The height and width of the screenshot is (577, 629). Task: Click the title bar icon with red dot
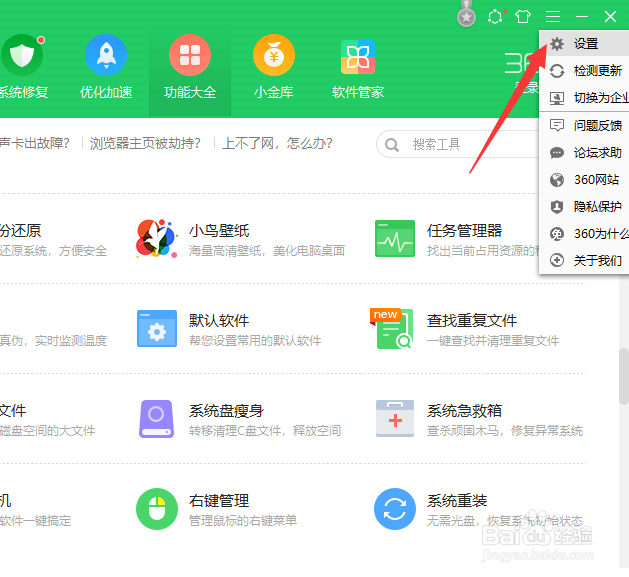coord(496,16)
